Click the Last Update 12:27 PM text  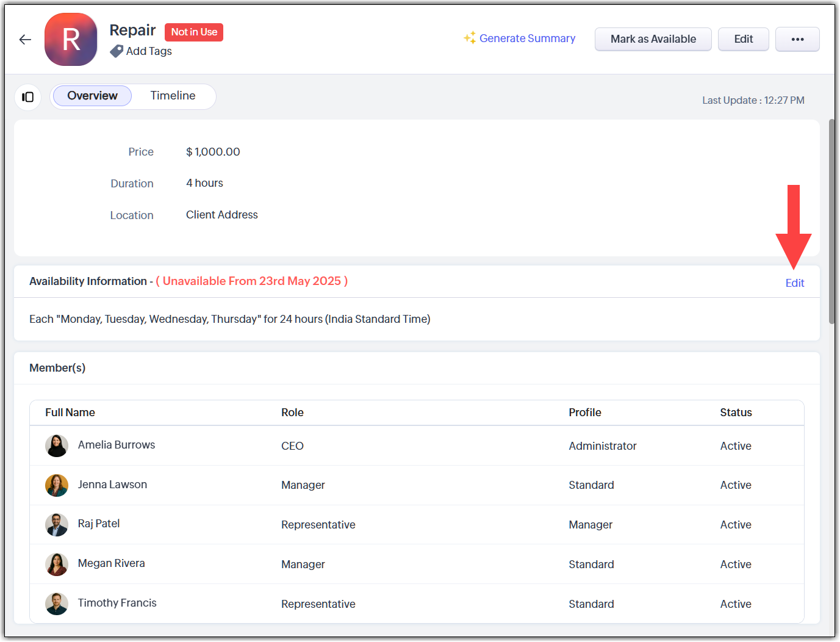click(x=753, y=101)
